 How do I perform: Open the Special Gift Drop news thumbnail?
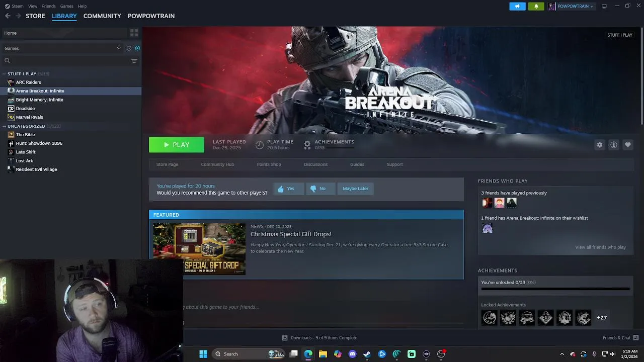[199, 249]
